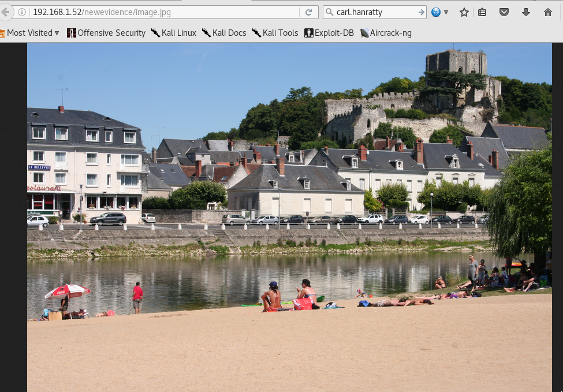
Task: Click the search go arrow
Action: [x=421, y=12]
